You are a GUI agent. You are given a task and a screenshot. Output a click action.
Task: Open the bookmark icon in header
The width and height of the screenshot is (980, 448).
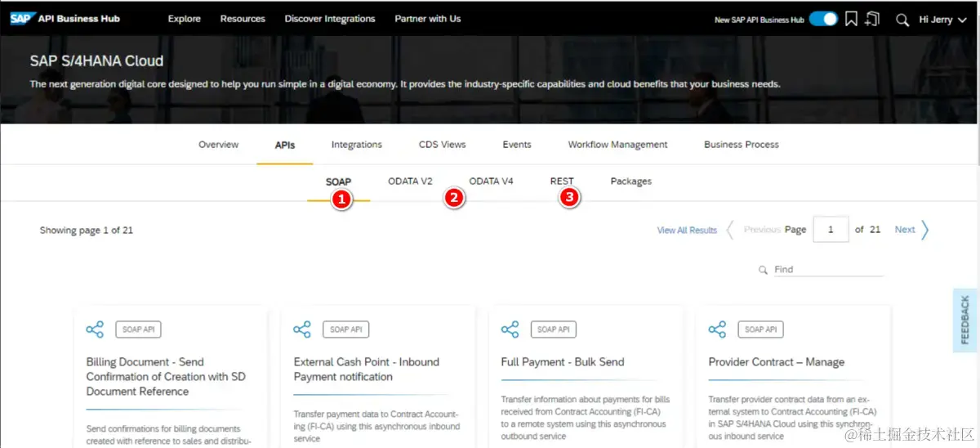tap(851, 19)
